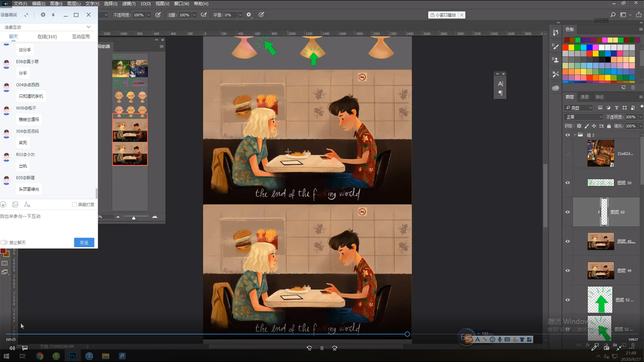The height and width of the screenshot is (362, 644).
Task: Filter layers by adjustment layer icon
Action: tap(608, 108)
